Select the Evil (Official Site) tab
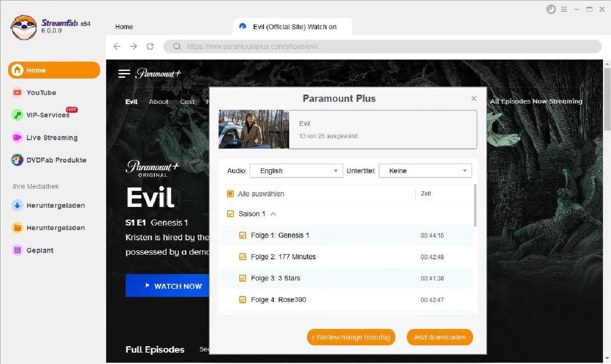The height and width of the screenshot is (364, 611). click(292, 27)
